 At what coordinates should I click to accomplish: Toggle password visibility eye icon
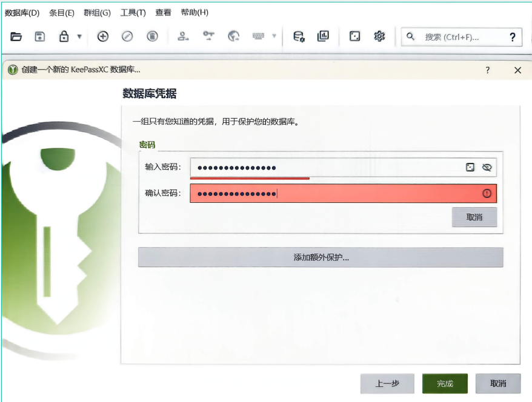tap(487, 168)
